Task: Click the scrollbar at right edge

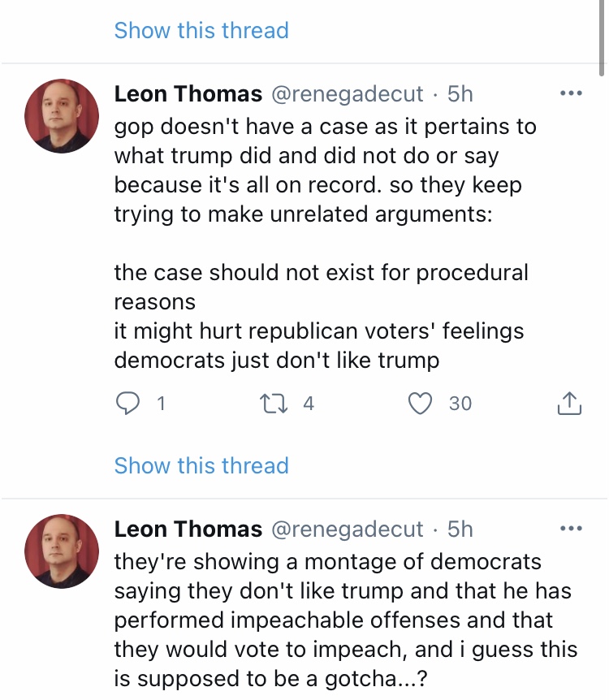Action: pos(602,38)
